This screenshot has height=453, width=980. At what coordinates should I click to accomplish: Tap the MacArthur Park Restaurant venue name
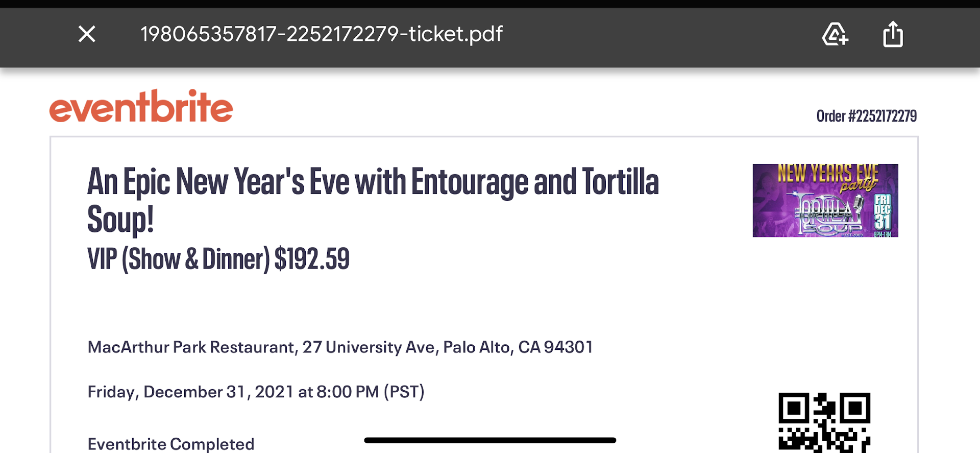click(x=192, y=347)
